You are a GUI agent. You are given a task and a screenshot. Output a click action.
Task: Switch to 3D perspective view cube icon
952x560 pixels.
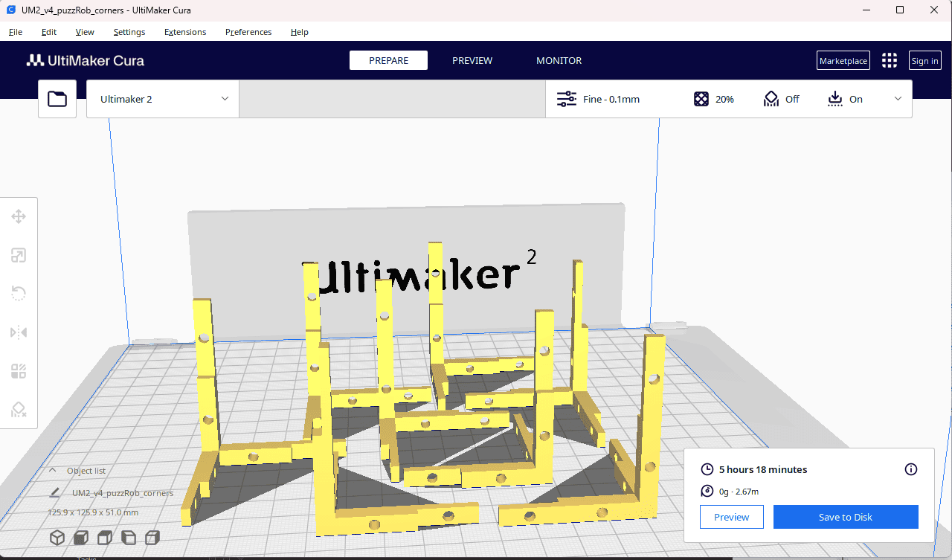pyautogui.click(x=57, y=538)
